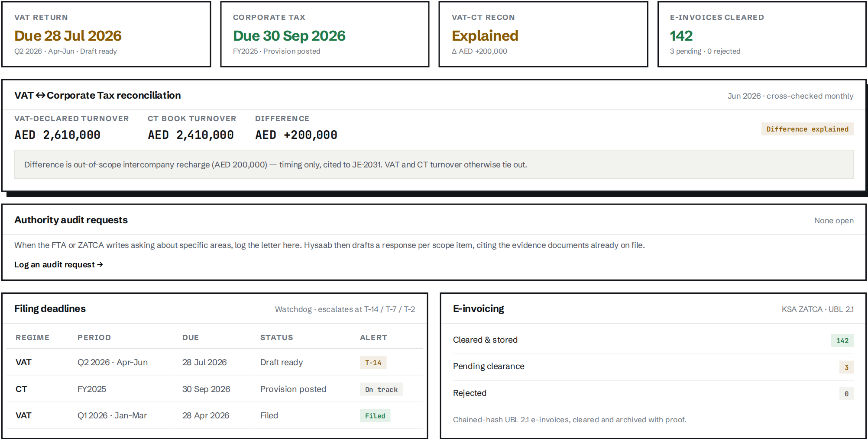Click the '28 Apr 2026' due date cell
Screen dimensions: 868x440
(x=206, y=415)
